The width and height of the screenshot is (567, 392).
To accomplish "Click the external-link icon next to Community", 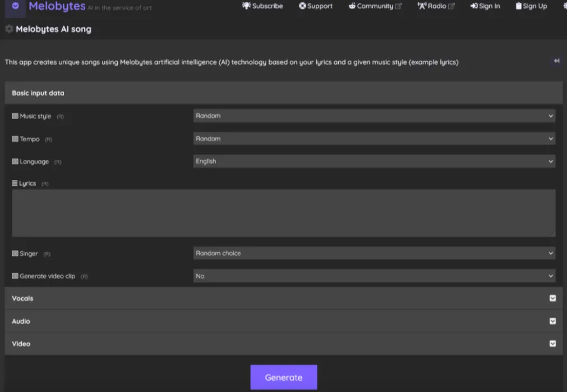I will pos(398,6).
